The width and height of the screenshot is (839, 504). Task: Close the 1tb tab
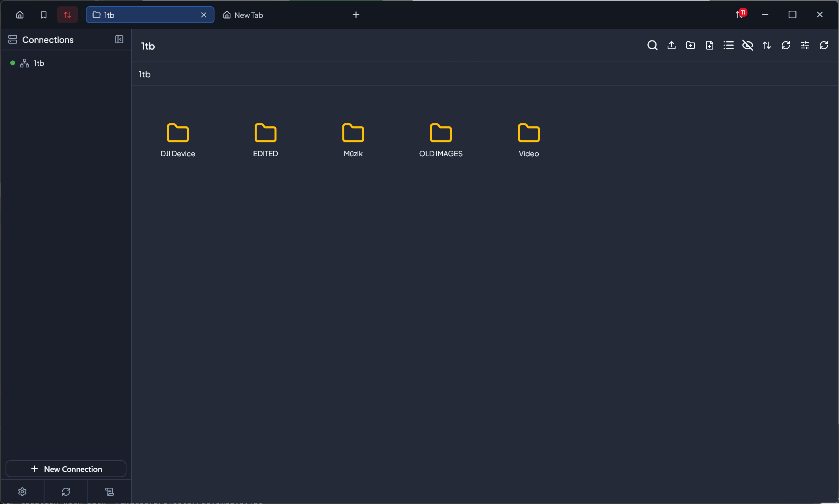(x=204, y=15)
